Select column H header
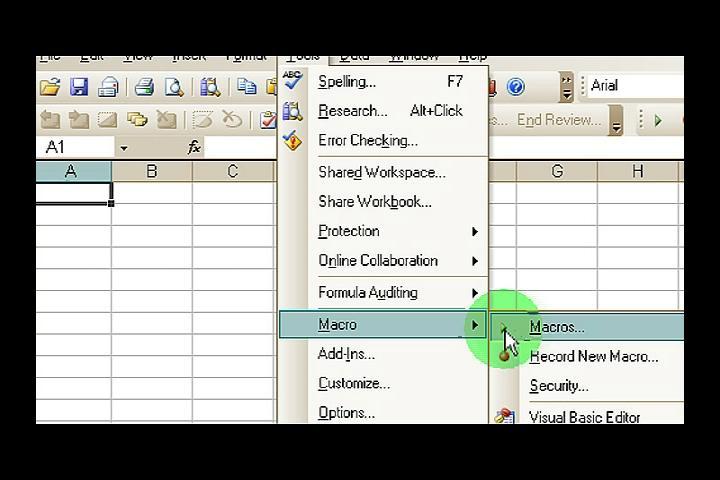 pos(638,171)
